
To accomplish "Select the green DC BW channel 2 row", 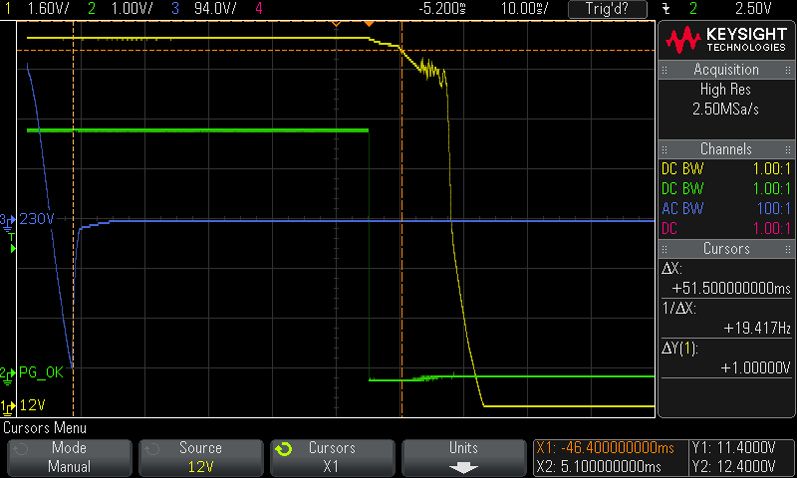I will (x=726, y=189).
